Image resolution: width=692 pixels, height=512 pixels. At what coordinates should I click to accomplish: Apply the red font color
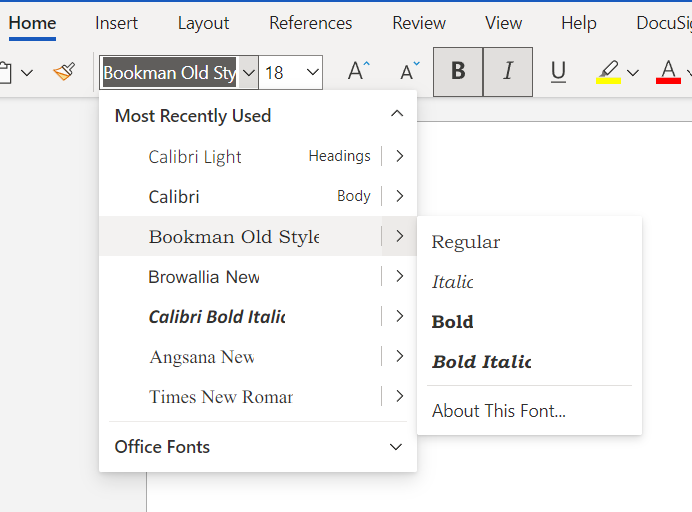click(668, 72)
